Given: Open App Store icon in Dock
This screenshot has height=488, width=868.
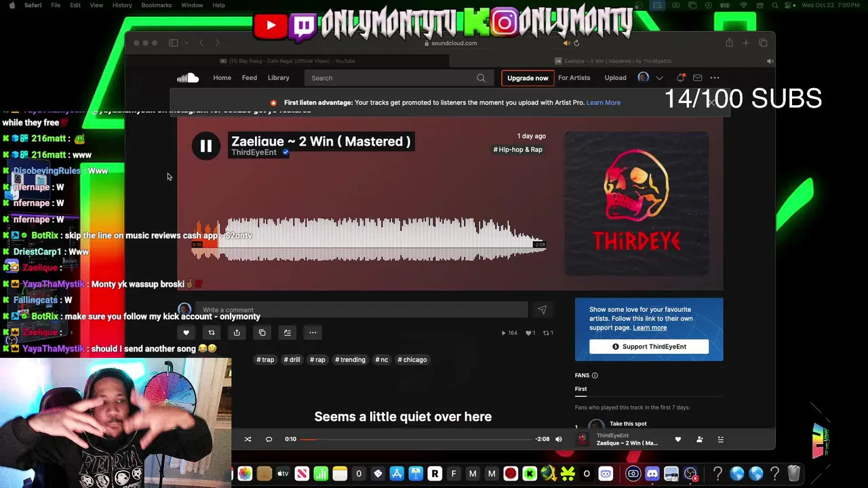Looking at the screenshot, I should click(x=397, y=474).
